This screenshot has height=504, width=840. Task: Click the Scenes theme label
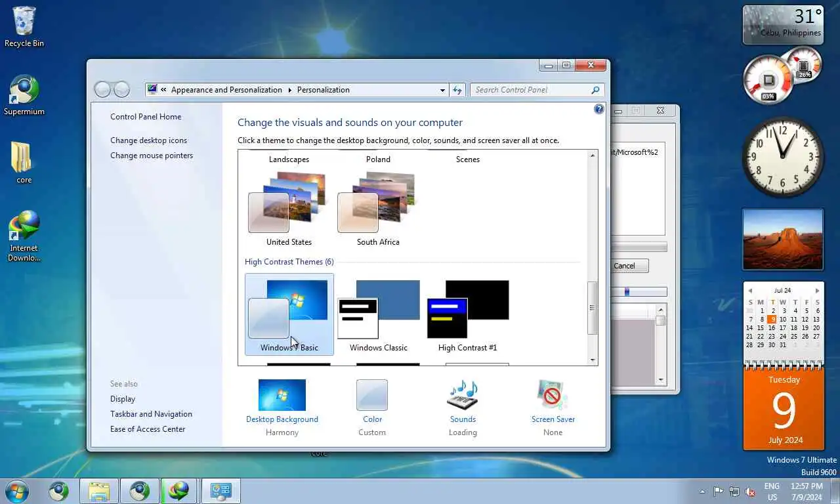468,159
